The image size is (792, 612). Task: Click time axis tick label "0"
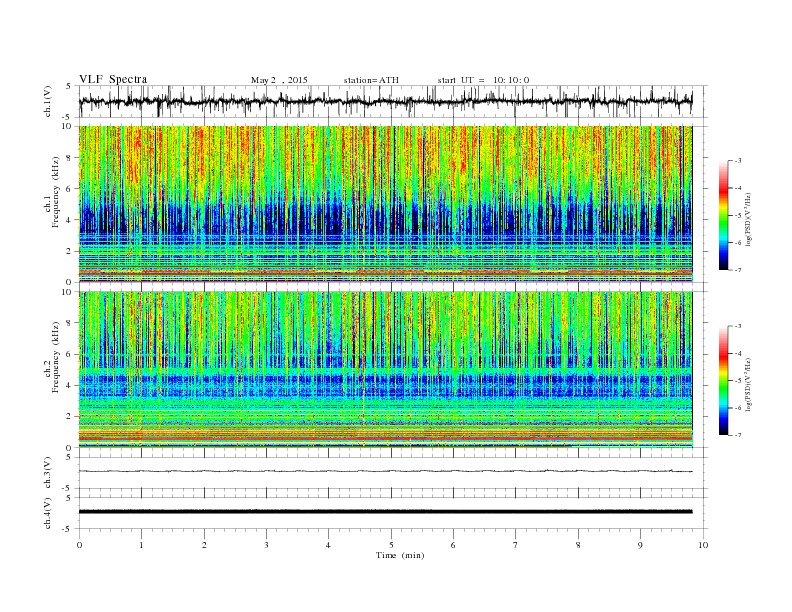(79, 545)
